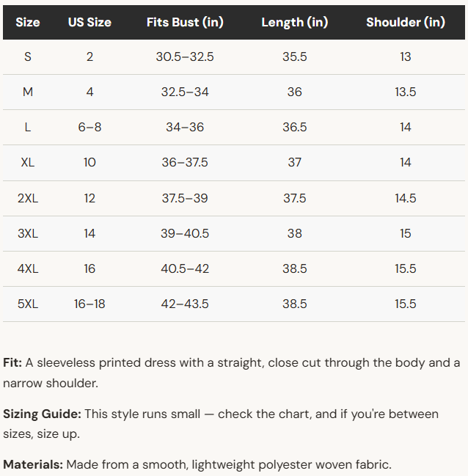
Task: Select the 42–43.5 bust measurement cell
Action: point(185,304)
